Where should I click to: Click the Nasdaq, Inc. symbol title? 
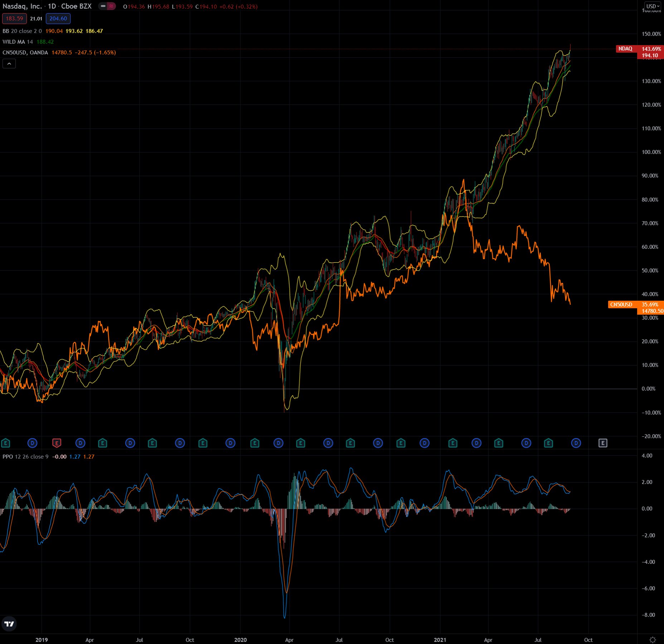click(22, 6)
